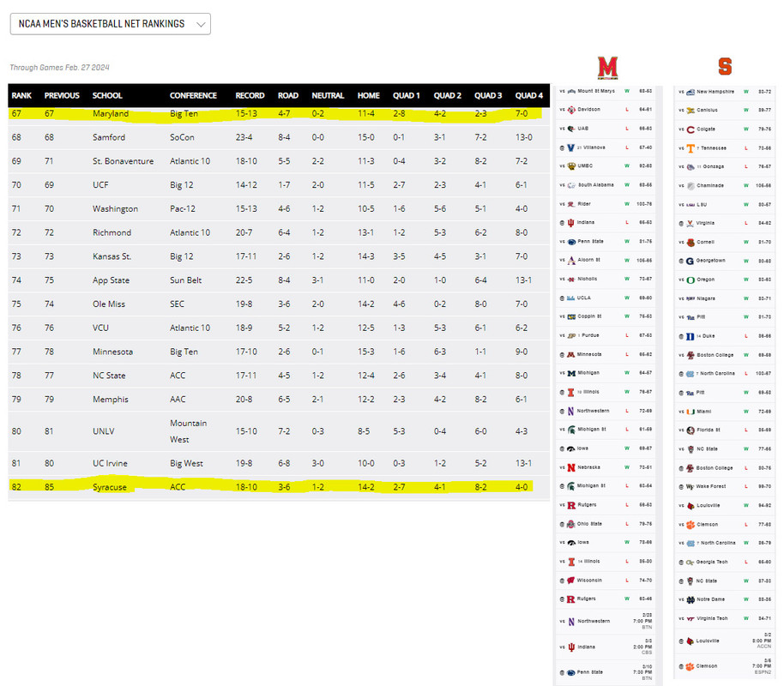Image resolution: width=784 pixels, height=686 pixels.
Task: Select Memphis in the rankings table
Action: tap(111, 400)
